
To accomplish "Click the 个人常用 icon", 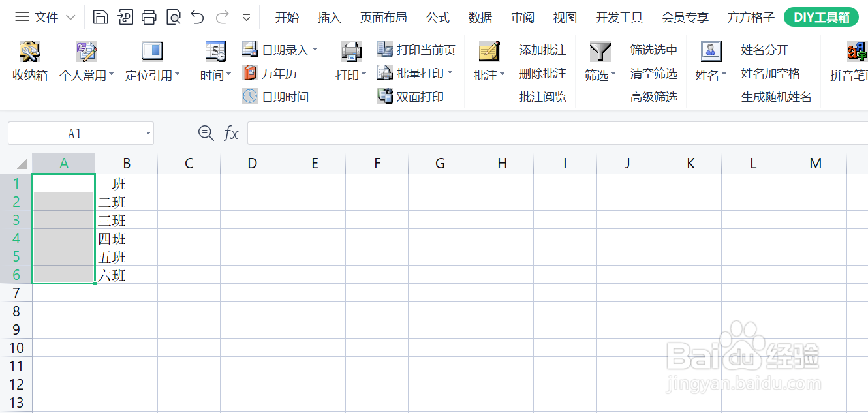I will (x=86, y=52).
